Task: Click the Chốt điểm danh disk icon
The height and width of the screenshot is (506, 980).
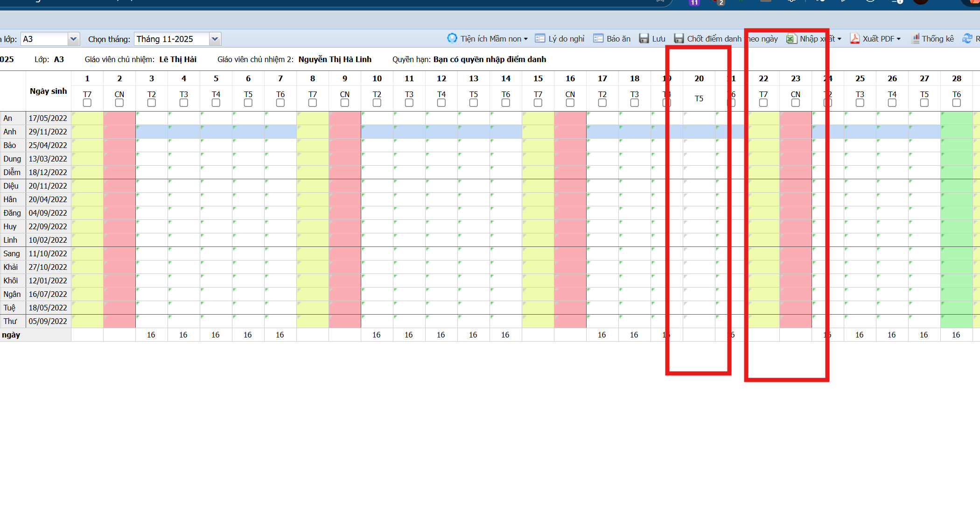Action: point(679,39)
